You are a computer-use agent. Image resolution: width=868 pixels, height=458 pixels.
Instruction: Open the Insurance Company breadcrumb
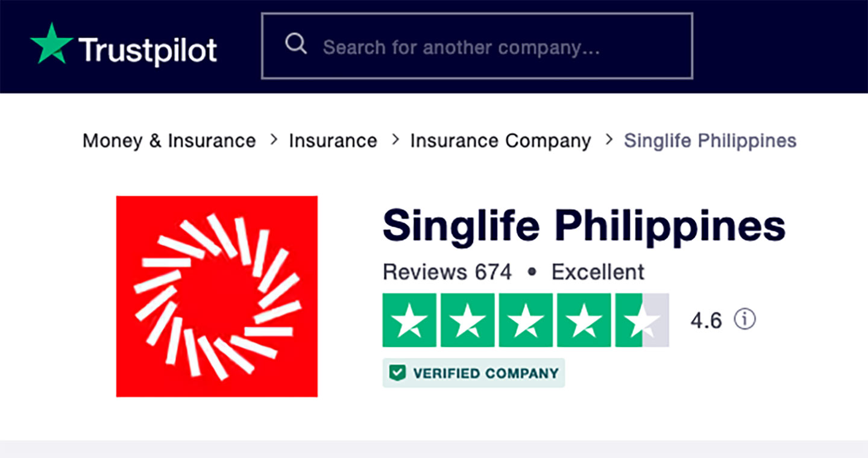tap(500, 141)
